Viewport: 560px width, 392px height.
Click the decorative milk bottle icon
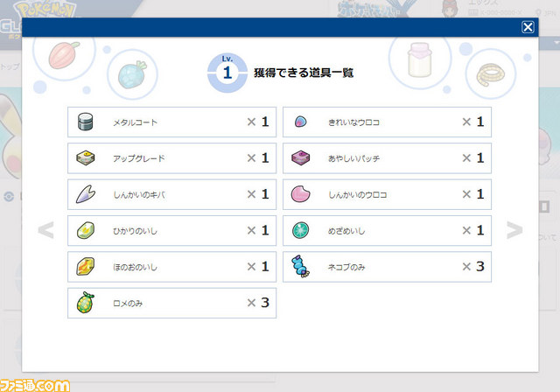pyautogui.click(x=420, y=59)
